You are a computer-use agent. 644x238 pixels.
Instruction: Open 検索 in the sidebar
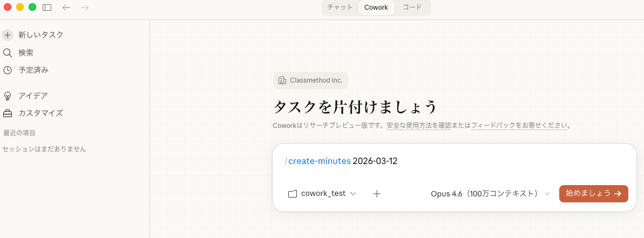click(x=26, y=53)
